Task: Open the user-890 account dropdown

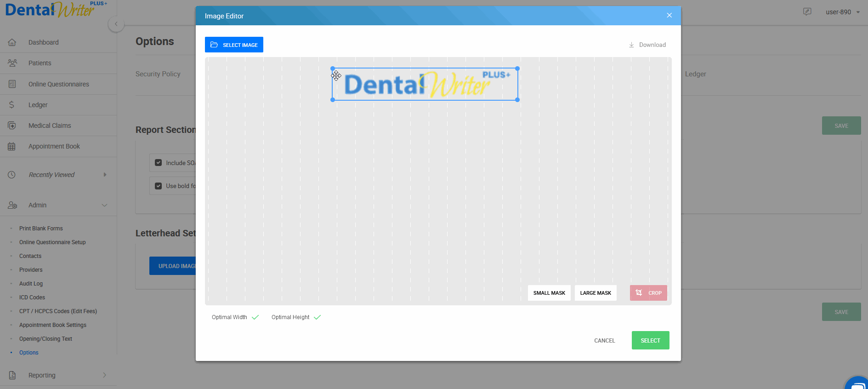Action: click(x=843, y=12)
